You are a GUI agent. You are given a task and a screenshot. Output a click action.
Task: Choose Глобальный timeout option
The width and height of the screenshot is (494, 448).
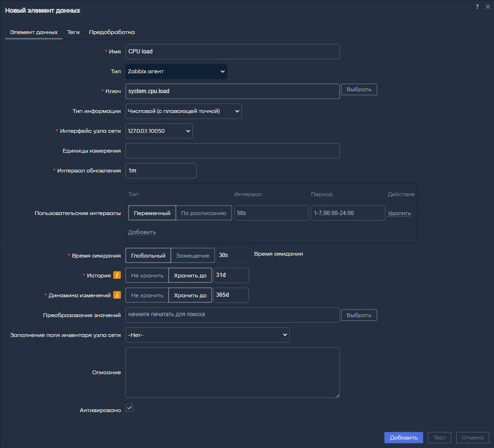click(x=148, y=256)
